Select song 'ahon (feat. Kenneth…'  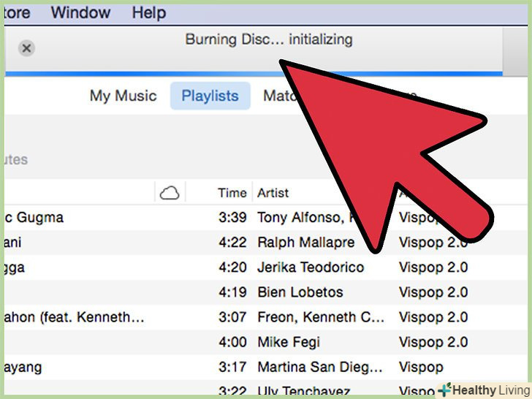(x=75, y=317)
